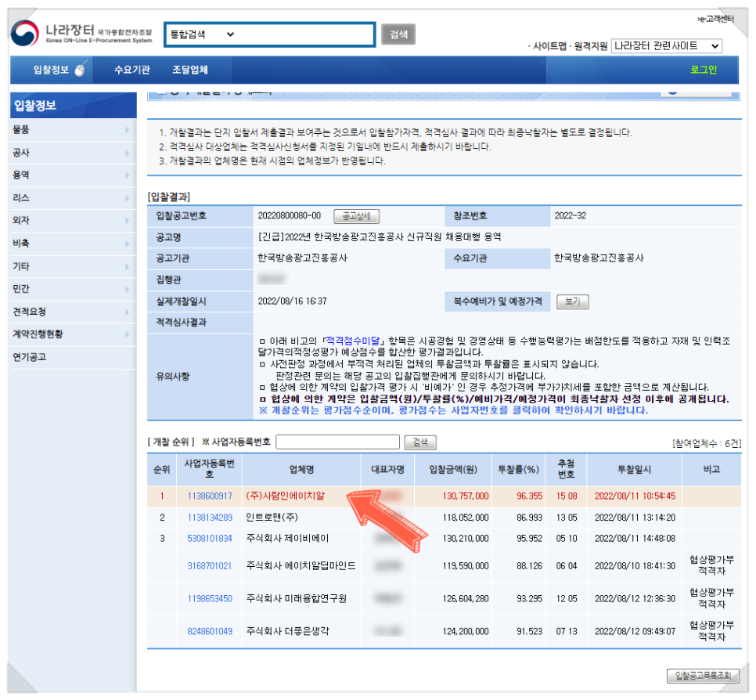Click the 입찰정보 sidebar heading
Screen dimensions: 756x700
[x=35, y=106]
